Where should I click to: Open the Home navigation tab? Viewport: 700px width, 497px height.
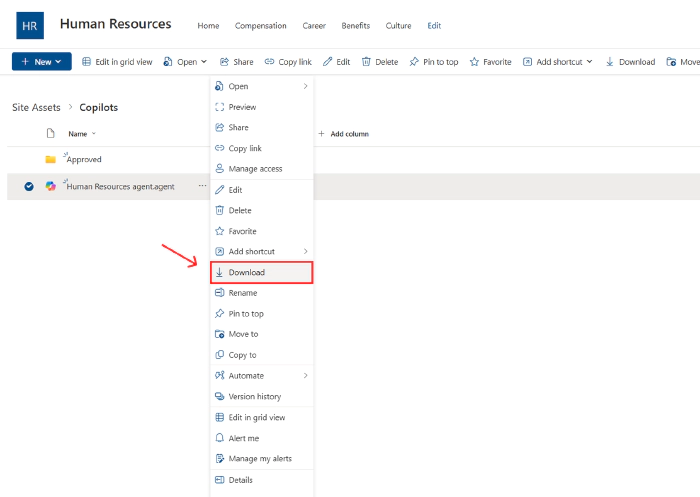(x=208, y=26)
